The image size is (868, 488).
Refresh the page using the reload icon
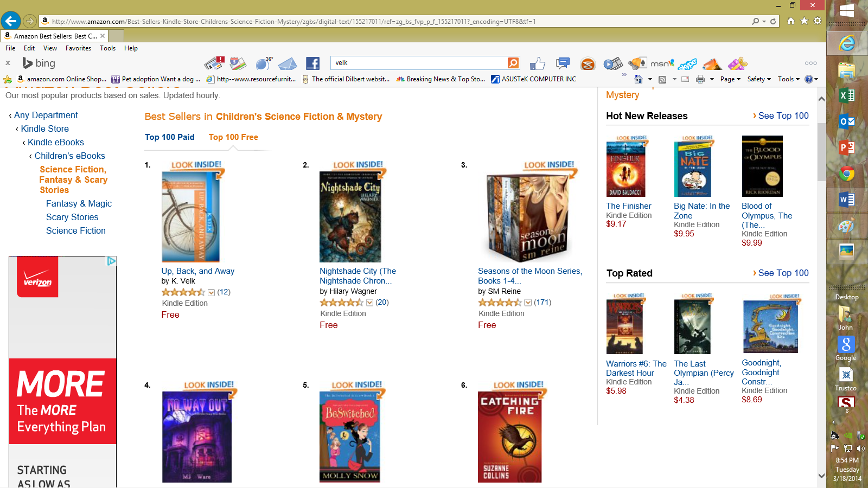[x=773, y=21]
